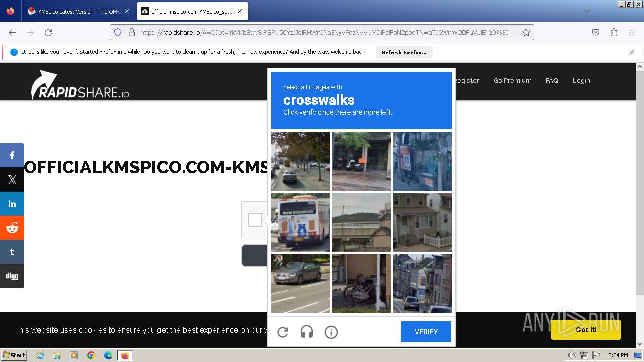The height and width of the screenshot is (362, 644).
Task: Click the page vertical scrollbar
Action: point(640,183)
